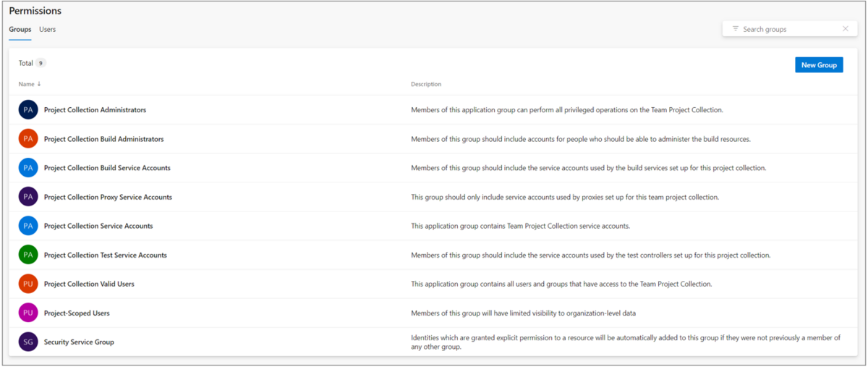Click the Project-Scoped Users avatar icon
This screenshot has height=367, width=868.
coord(28,313)
